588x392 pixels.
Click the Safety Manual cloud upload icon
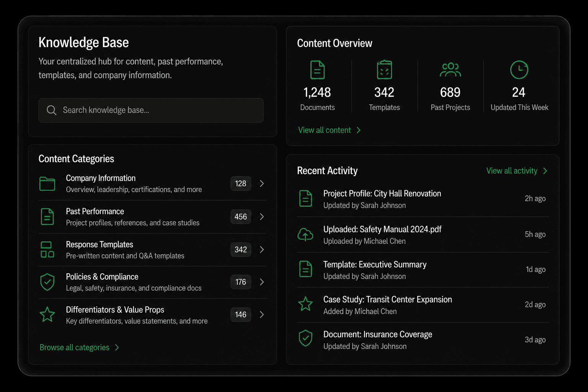[x=305, y=234]
